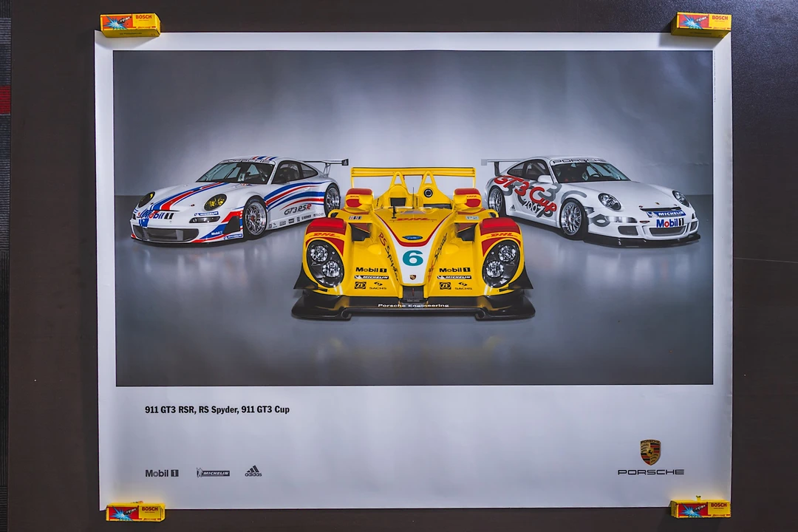Viewport: 798px width, 532px height.
Task: Click the Bosch box at the poster's top-left corner
Action: 130,24
